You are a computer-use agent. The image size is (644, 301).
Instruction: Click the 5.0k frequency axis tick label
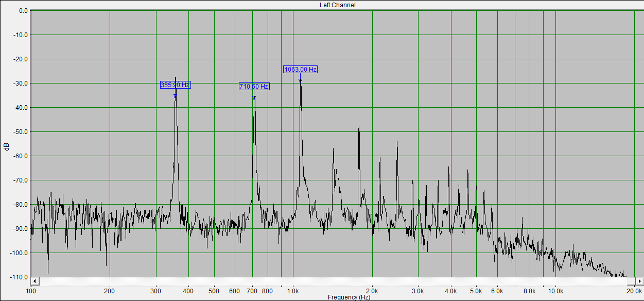pyautogui.click(x=476, y=291)
